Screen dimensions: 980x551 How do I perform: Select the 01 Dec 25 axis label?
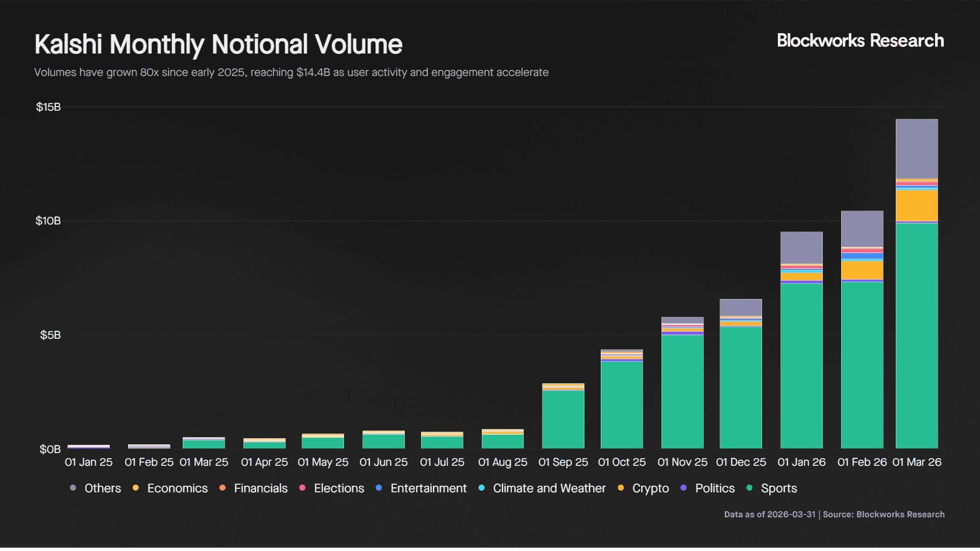tap(741, 462)
